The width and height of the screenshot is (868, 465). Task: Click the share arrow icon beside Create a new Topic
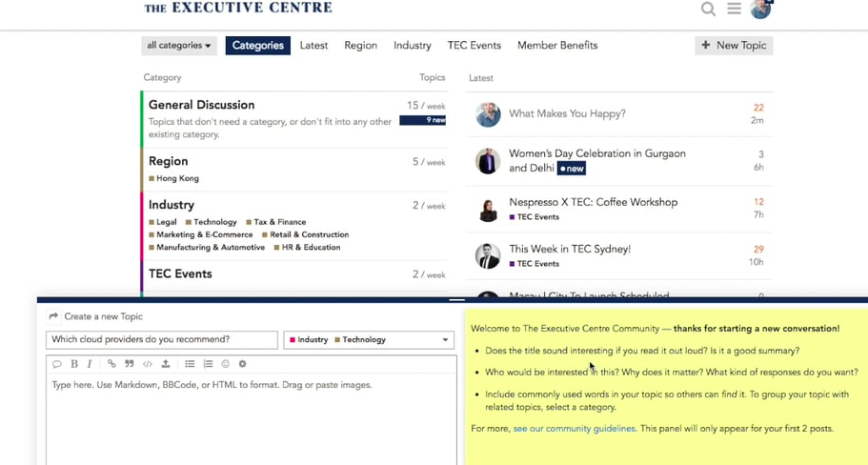[53, 316]
